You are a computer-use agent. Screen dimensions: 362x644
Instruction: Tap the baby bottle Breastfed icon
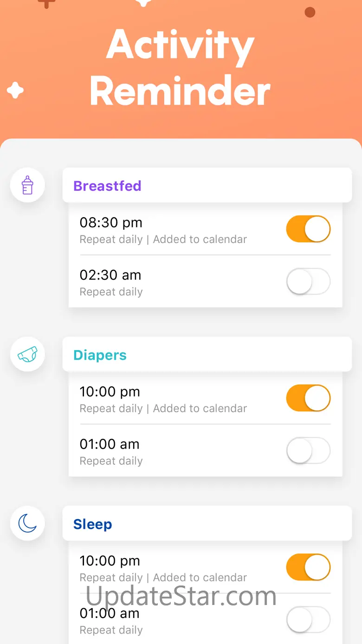coord(27,186)
